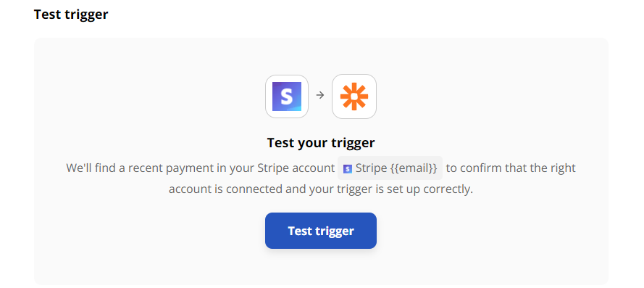The width and height of the screenshot is (644, 288).
Task: Click the large Stripe app icon
Action: (x=287, y=96)
